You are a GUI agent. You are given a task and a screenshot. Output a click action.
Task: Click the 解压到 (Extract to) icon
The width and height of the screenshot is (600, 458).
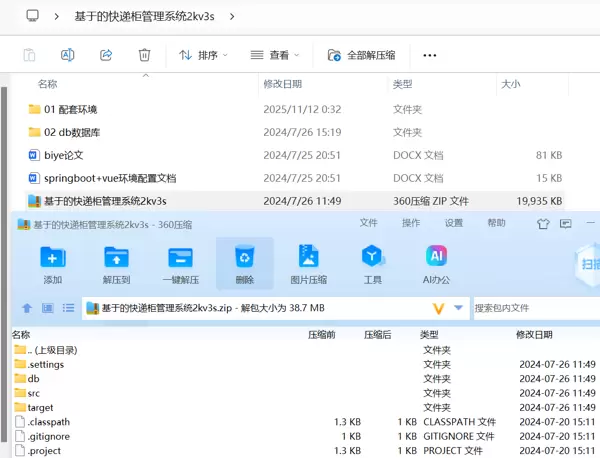pos(117,264)
